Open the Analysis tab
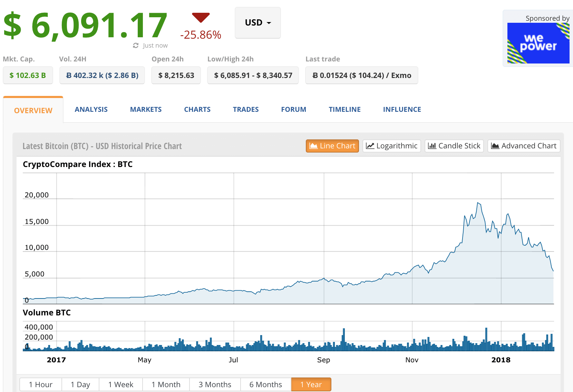 pyautogui.click(x=91, y=109)
